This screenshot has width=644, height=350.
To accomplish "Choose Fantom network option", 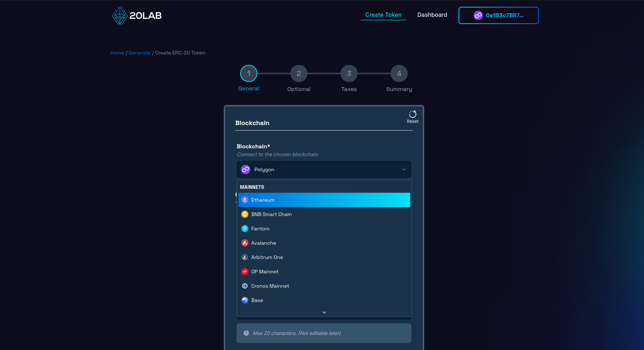I will pyautogui.click(x=324, y=229).
